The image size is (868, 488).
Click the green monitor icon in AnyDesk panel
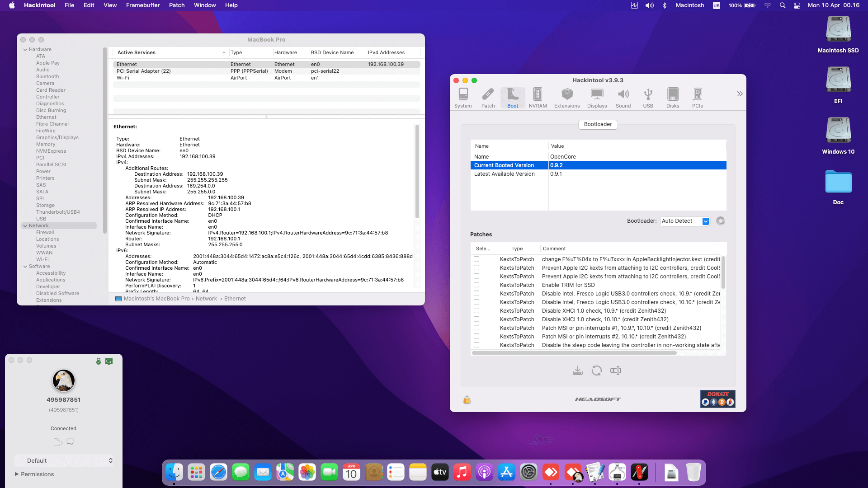click(109, 361)
